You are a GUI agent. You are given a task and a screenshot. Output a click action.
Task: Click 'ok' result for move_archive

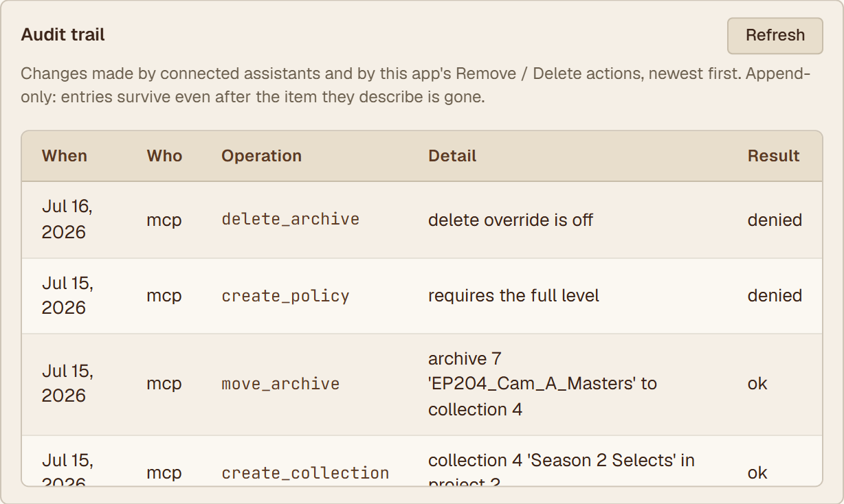point(757,384)
